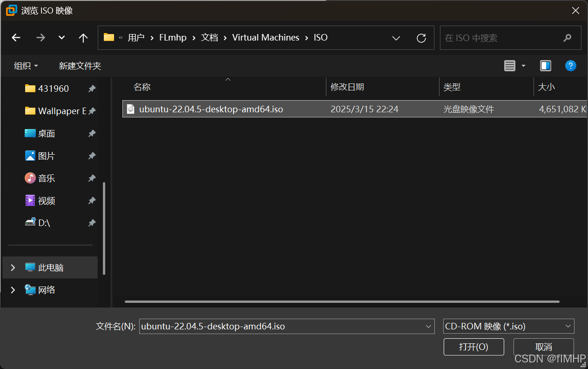
Task: Open the 组织 menu
Action: point(26,66)
